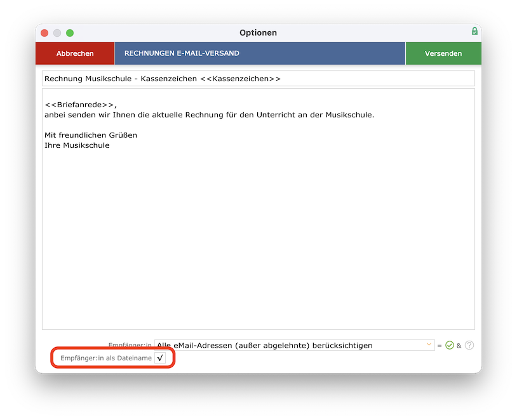
Task: Click the gray minimize window button
Action: pos(57,32)
